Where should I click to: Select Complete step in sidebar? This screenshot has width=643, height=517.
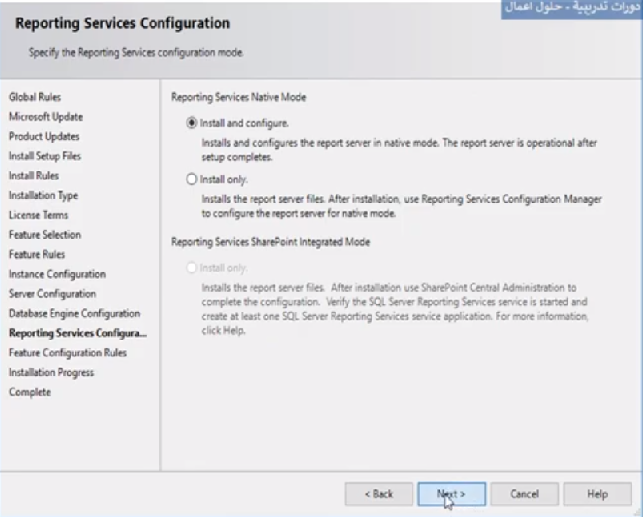coord(30,392)
